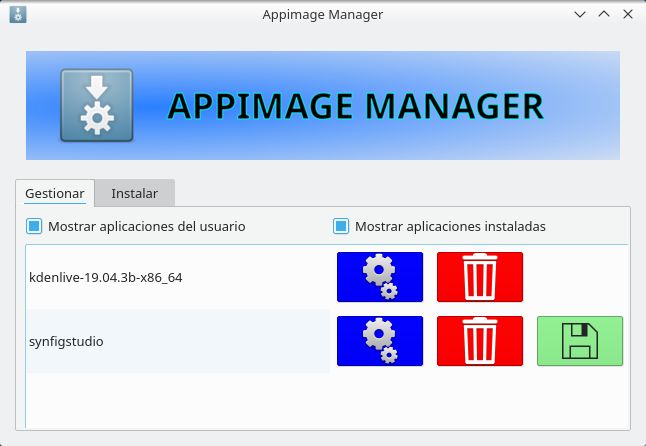Viewport: 646px width, 446px height.
Task: Minimize the Appimage Manager window
Action: pyautogui.click(x=580, y=15)
